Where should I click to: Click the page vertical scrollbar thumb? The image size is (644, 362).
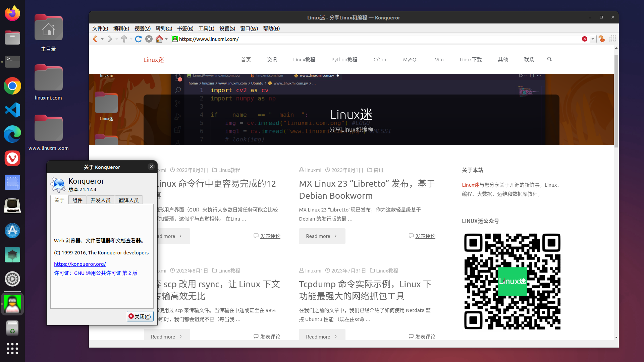coord(616,101)
